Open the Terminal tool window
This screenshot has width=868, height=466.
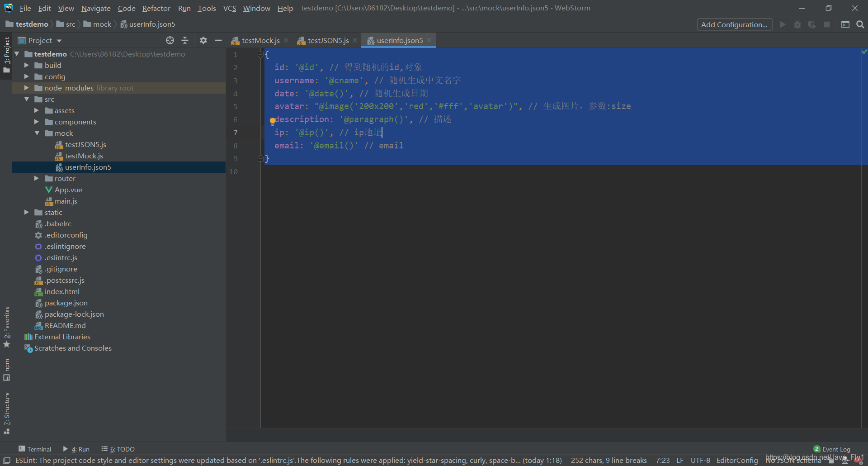click(x=35, y=449)
